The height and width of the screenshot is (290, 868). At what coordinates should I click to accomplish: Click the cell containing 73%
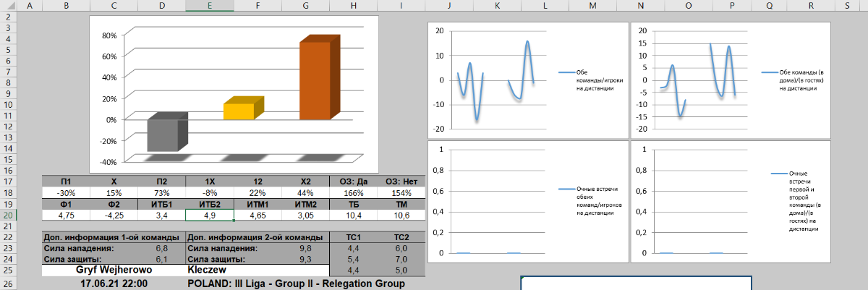pos(161,193)
